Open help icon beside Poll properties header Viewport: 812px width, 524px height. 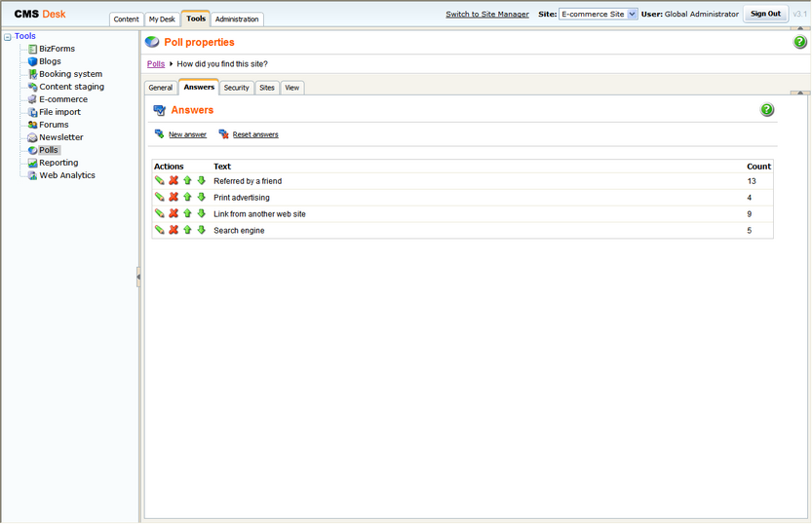[800, 43]
